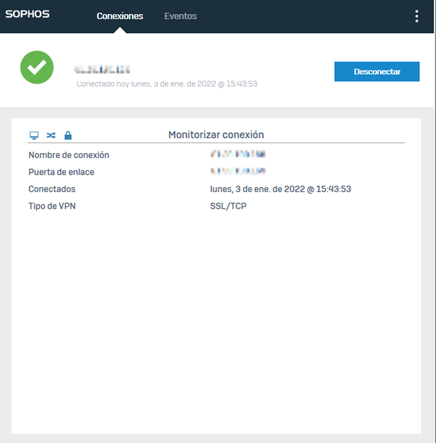Click the Conectados label
The height and width of the screenshot is (443, 436).
(x=52, y=189)
